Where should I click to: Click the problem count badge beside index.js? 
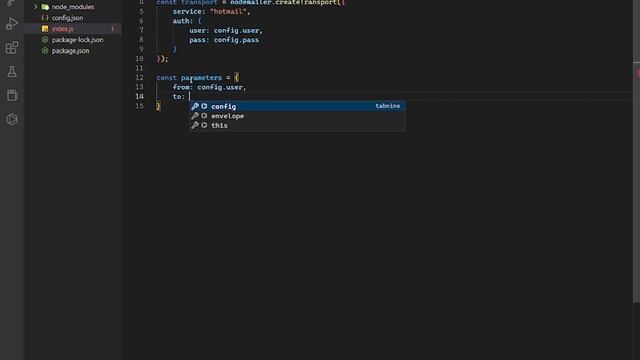point(113,29)
